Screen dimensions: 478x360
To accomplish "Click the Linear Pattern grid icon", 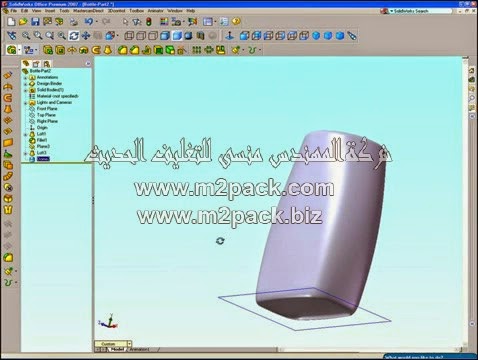I will pos(197,50).
